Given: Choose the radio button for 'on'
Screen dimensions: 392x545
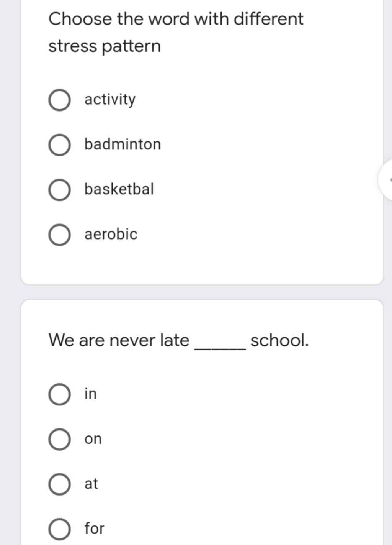Looking at the screenshot, I should pos(59,439).
